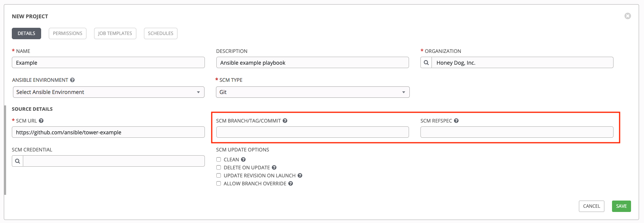Viewport: 644px width, 223px height.
Task: Click the help icon next to Clean
Action: click(243, 159)
